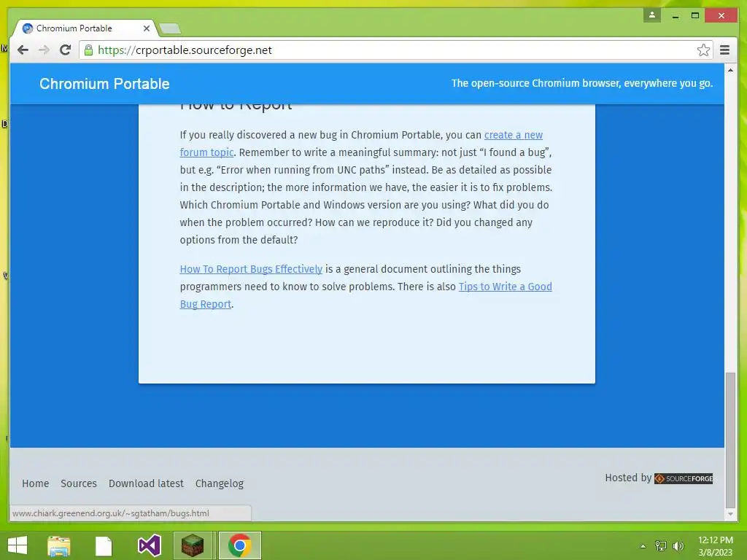Click the vertical scrollbar thumb
The image size is (747, 560).
tap(730, 440)
